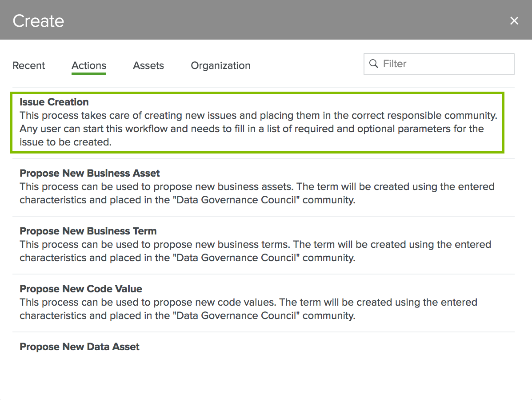Open the Organization tab
Viewport: 532px width, 400px height.
coord(220,65)
